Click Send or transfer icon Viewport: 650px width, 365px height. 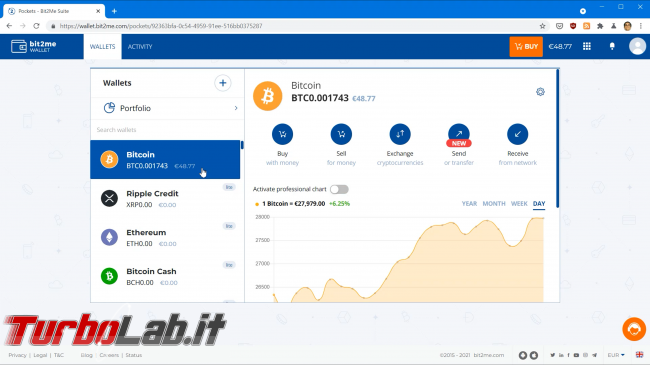coord(459,134)
